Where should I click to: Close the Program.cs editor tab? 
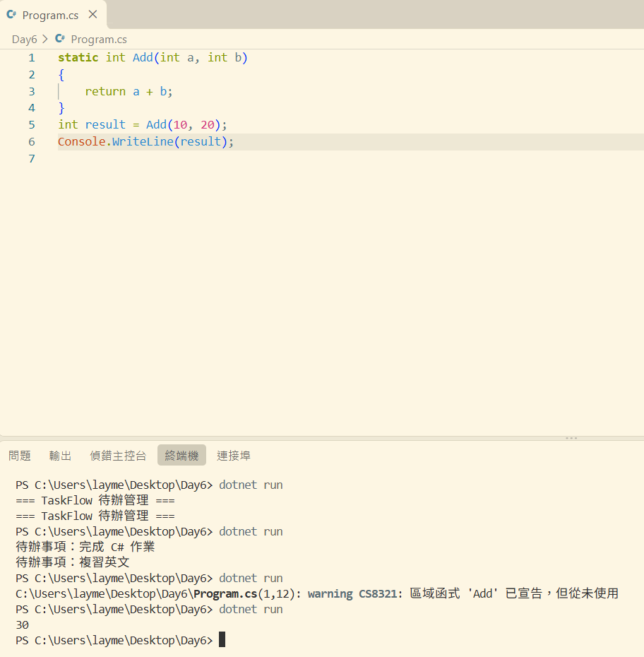[x=93, y=15]
